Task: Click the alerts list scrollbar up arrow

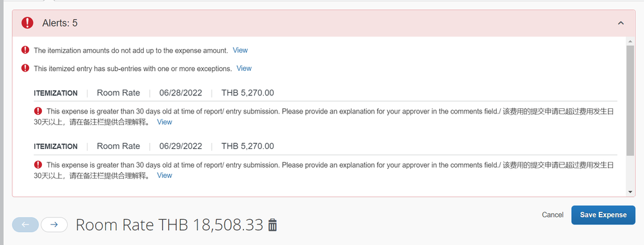Action: click(x=630, y=41)
